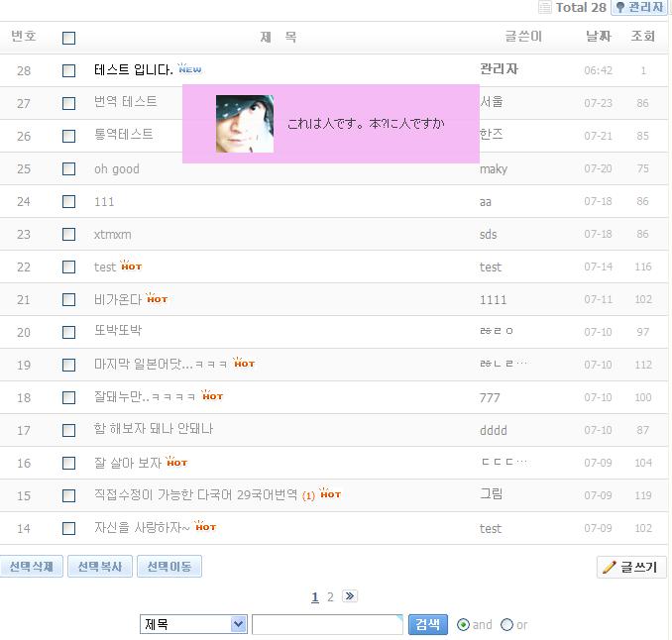Check the box for post 27 번역 테스트
672x640 pixels.
pyautogui.click(x=68, y=103)
